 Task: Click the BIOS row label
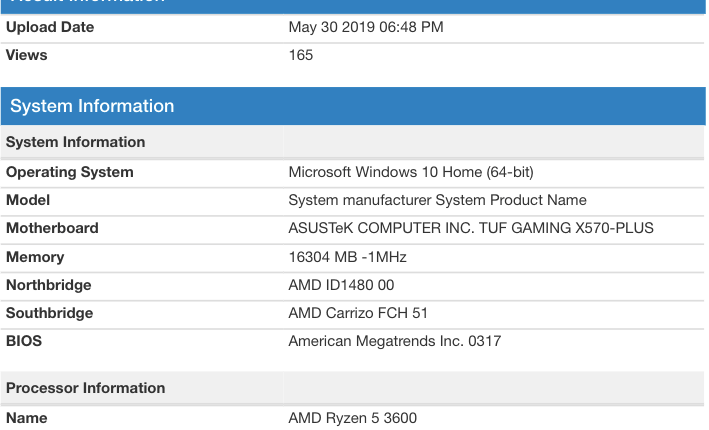pyautogui.click(x=24, y=341)
